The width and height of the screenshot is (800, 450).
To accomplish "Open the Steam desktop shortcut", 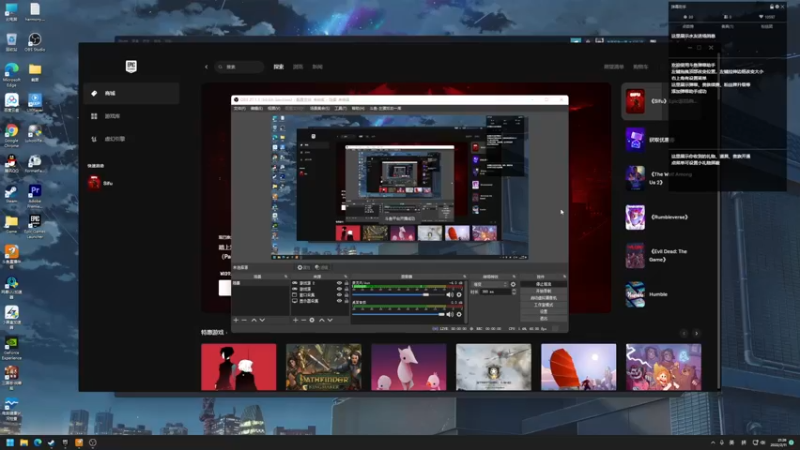I will (x=11, y=194).
